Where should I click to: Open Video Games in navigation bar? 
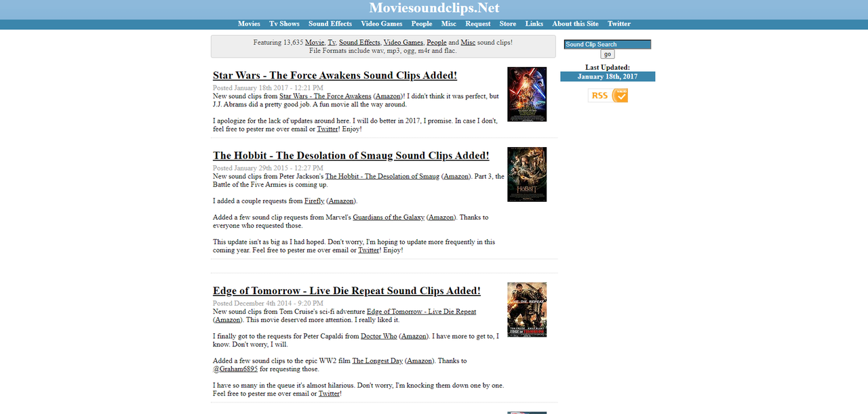tap(382, 24)
